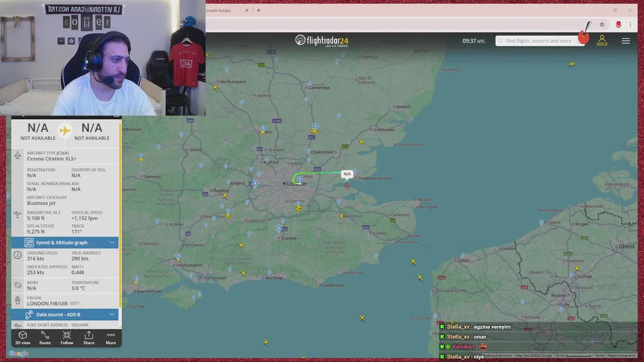Click the barometric altitude icon
Image resolution: width=644 pixels, height=362 pixels.
(x=18, y=215)
